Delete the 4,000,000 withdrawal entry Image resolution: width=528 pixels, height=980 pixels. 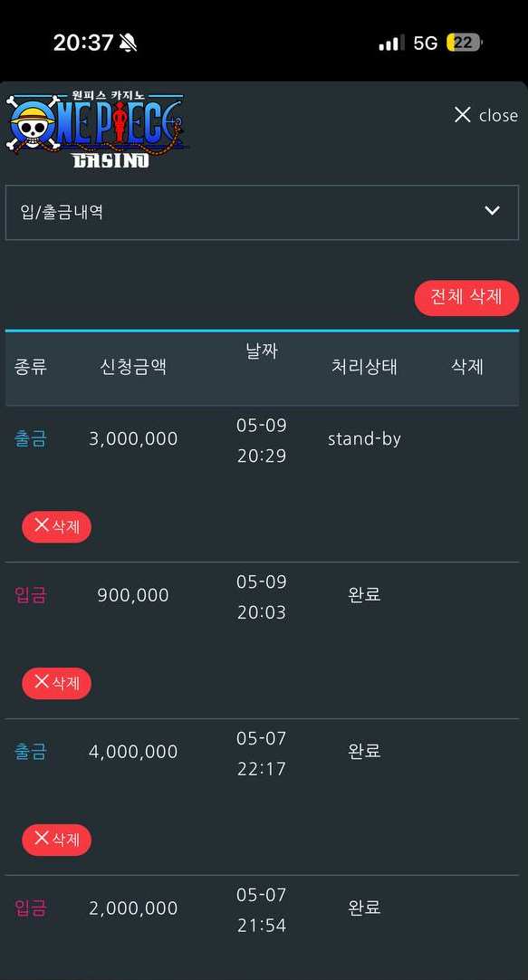[x=57, y=839]
